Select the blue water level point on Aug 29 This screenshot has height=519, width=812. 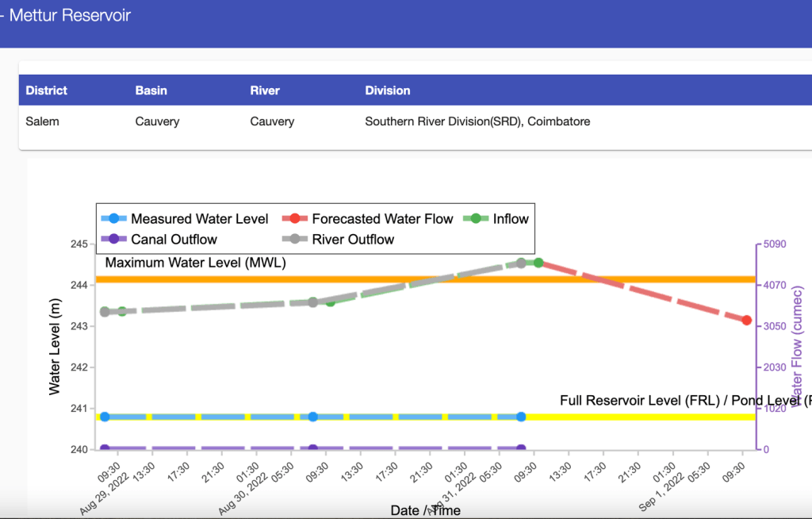(105, 417)
